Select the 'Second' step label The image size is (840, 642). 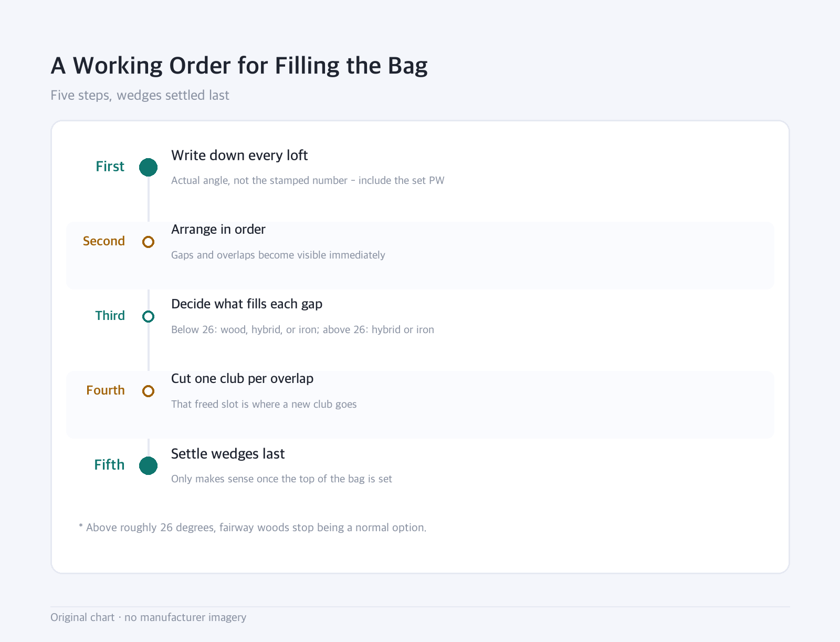[x=104, y=241]
